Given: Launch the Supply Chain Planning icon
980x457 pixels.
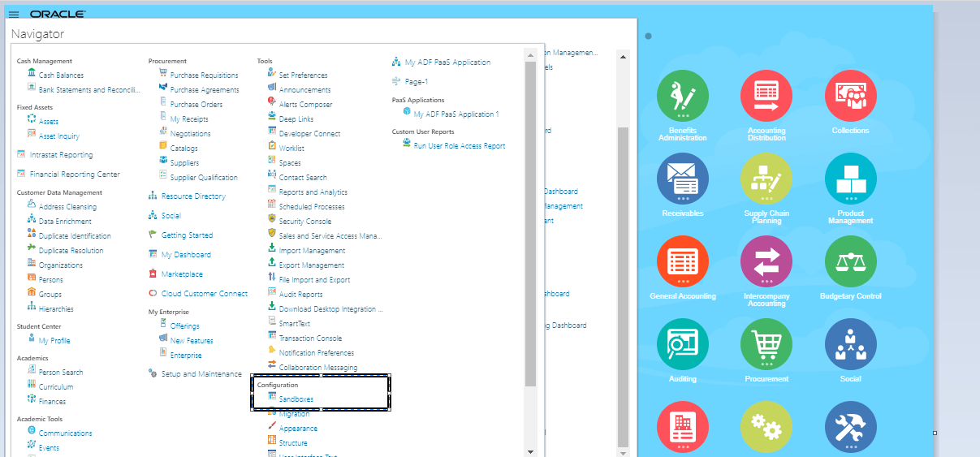Looking at the screenshot, I should tap(766, 179).
